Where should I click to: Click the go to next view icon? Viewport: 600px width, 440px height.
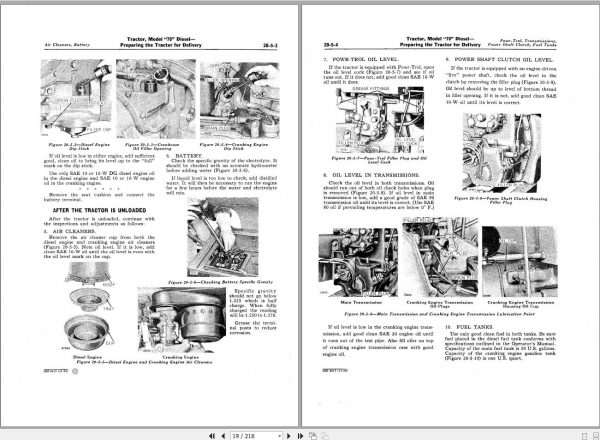324,436
